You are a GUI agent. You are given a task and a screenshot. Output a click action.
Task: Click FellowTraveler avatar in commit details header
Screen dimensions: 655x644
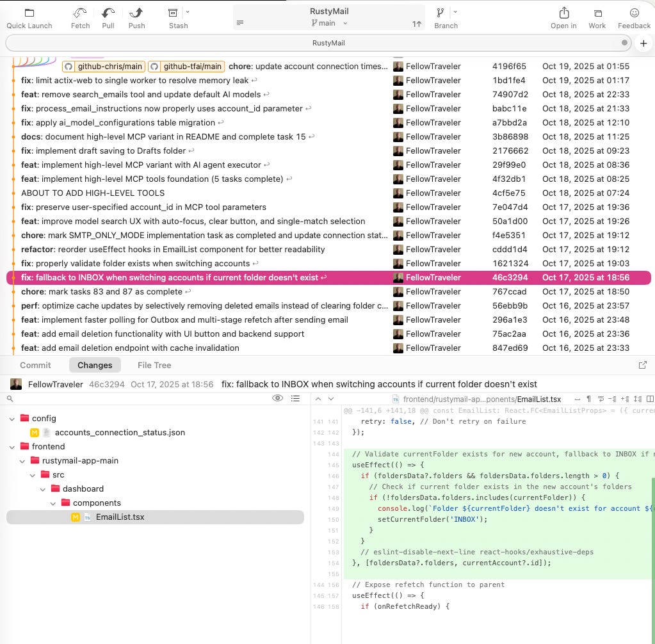point(16,384)
